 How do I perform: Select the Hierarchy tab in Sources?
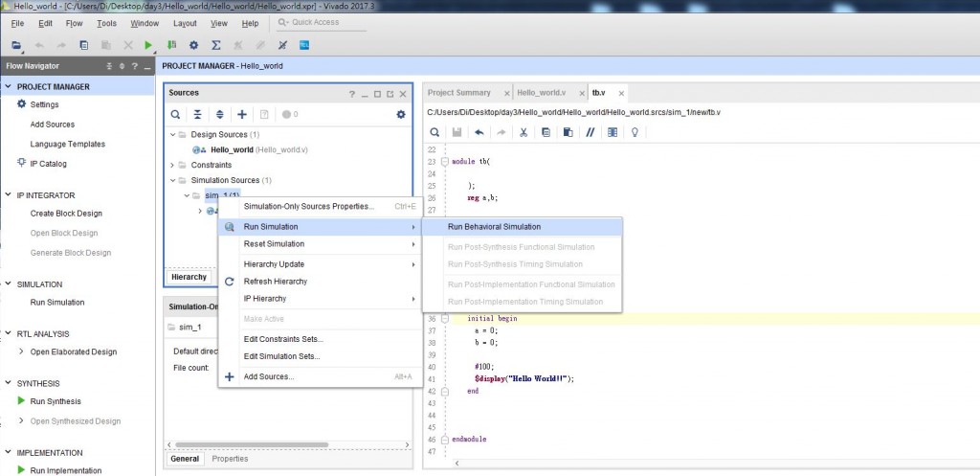tap(189, 277)
